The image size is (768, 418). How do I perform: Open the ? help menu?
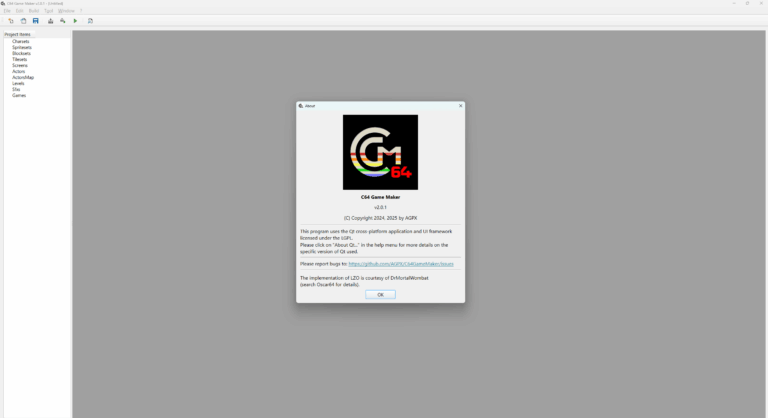coord(81,11)
